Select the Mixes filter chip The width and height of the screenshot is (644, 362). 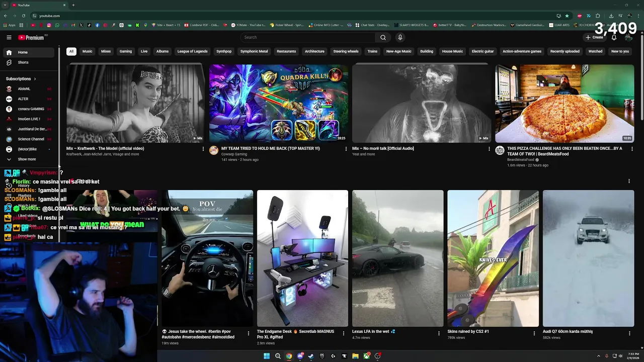click(x=106, y=51)
